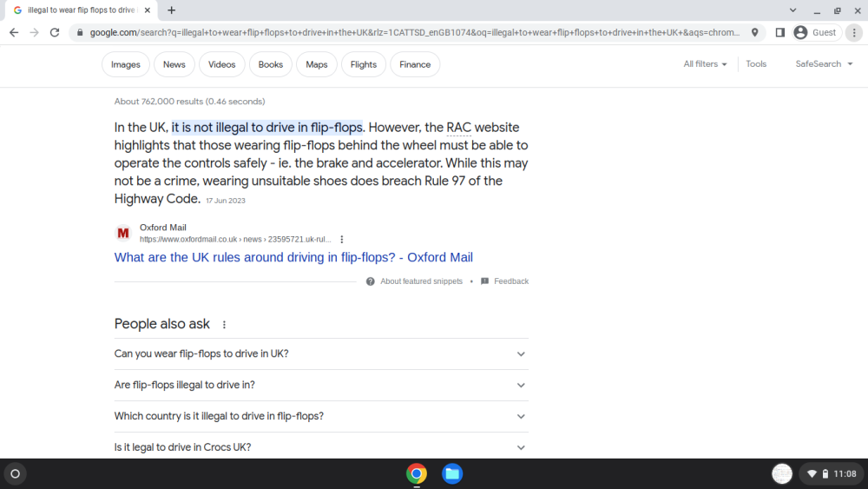Open the tab search chevron
This screenshot has height=489, width=868.
tap(792, 10)
